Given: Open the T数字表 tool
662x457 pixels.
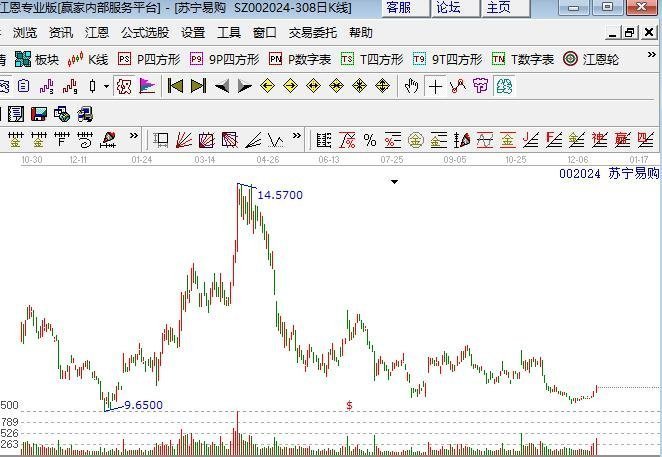Looking at the screenshot, I should [x=523, y=60].
